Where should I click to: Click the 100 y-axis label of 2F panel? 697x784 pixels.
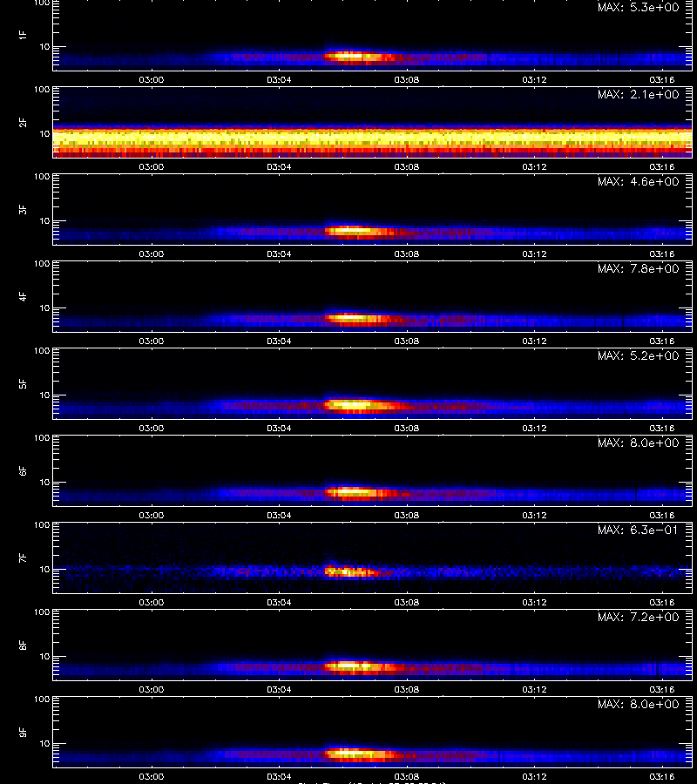click(42, 90)
